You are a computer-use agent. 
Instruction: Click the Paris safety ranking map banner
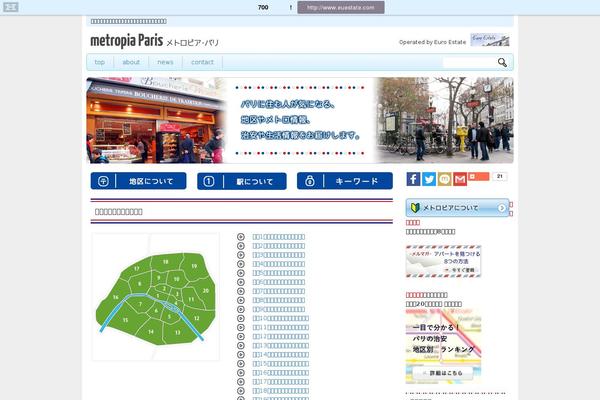coord(443,346)
